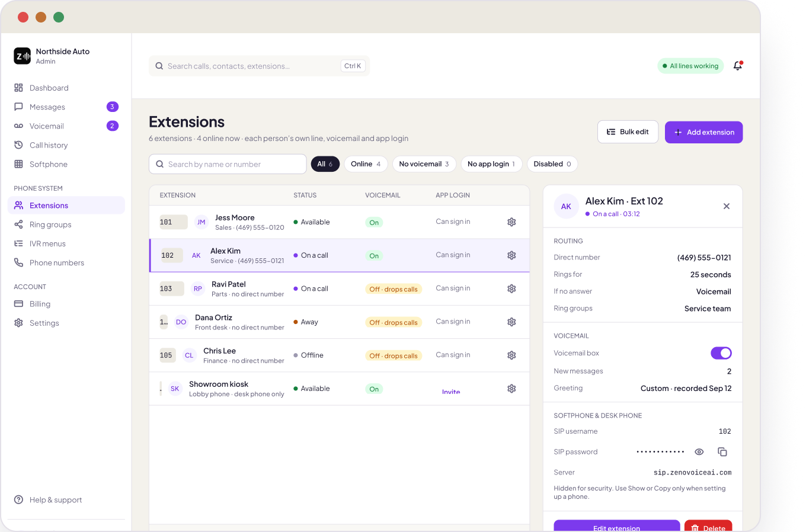The image size is (806, 532).
Task: Click the gear icon in Alex Kim row
Action: pos(511,255)
